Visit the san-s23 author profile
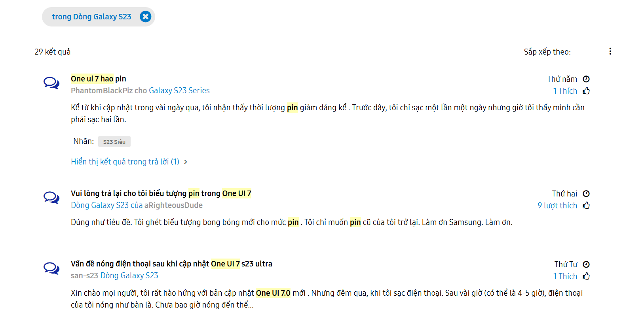Image resolution: width=644 pixels, height=321 pixels. 84,276
